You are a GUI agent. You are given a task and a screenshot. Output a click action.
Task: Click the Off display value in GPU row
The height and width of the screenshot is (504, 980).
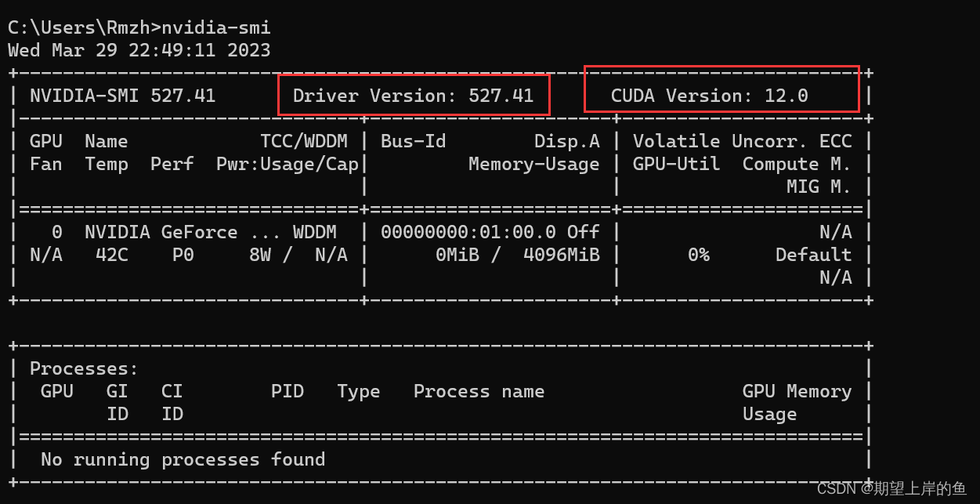point(584,232)
